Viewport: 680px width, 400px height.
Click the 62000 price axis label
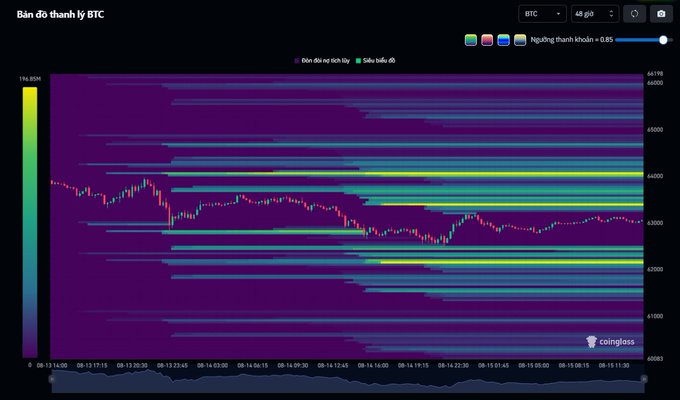[x=655, y=269]
